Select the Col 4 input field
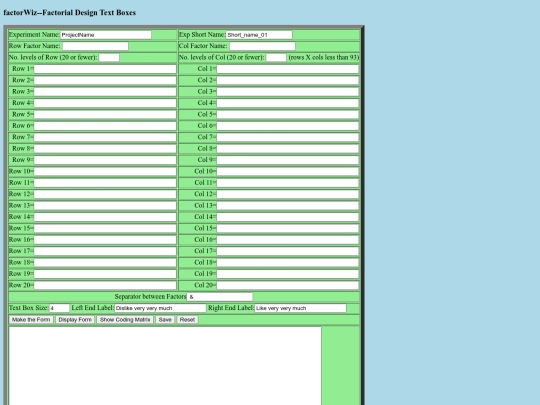 pyautogui.click(x=288, y=103)
